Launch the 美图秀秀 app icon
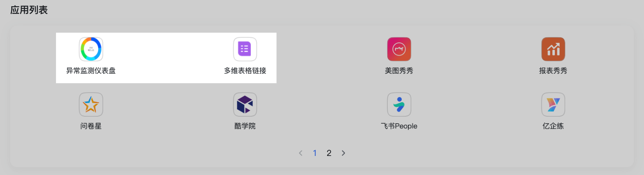The height and width of the screenshot is (175, 644). tap(399, 49)
